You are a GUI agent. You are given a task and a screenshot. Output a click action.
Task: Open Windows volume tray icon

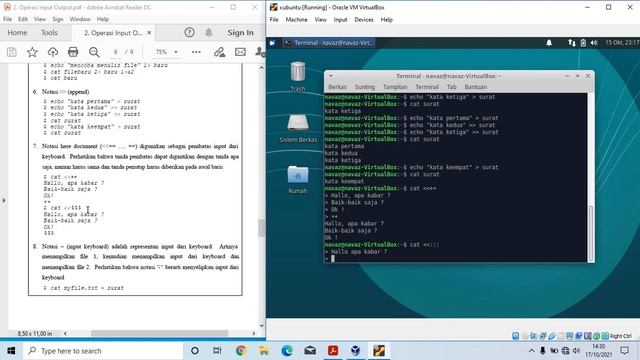(576, 351)
